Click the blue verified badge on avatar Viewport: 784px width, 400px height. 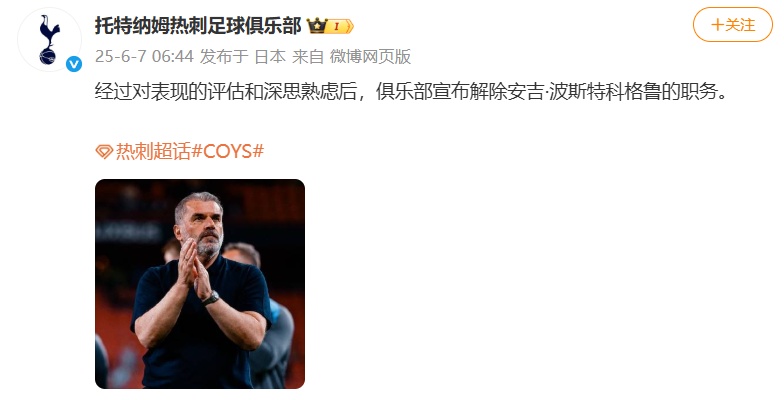(74, 64)
